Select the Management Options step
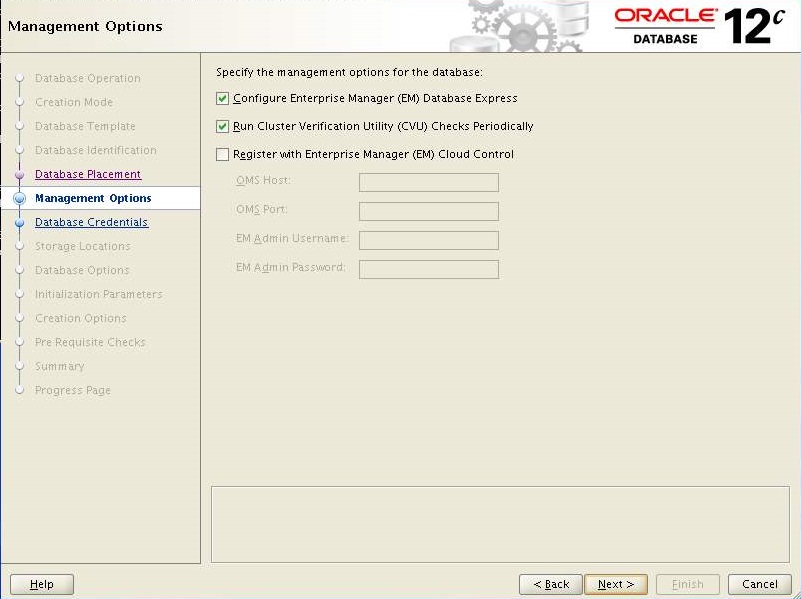This screenshot has height=599, width=801. tap(93, 198)
